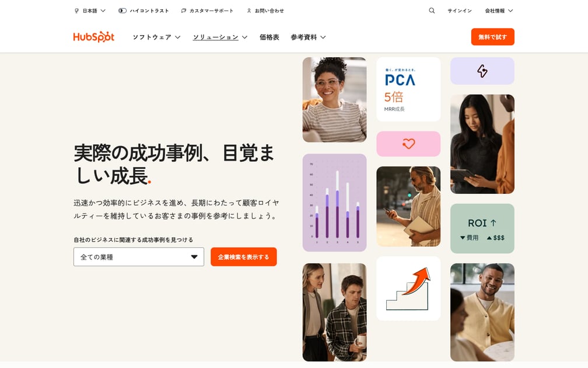The image size is (588, 368).
Task: Toggle the ハイコントラスト switch
Action: (x=123, y=11)
